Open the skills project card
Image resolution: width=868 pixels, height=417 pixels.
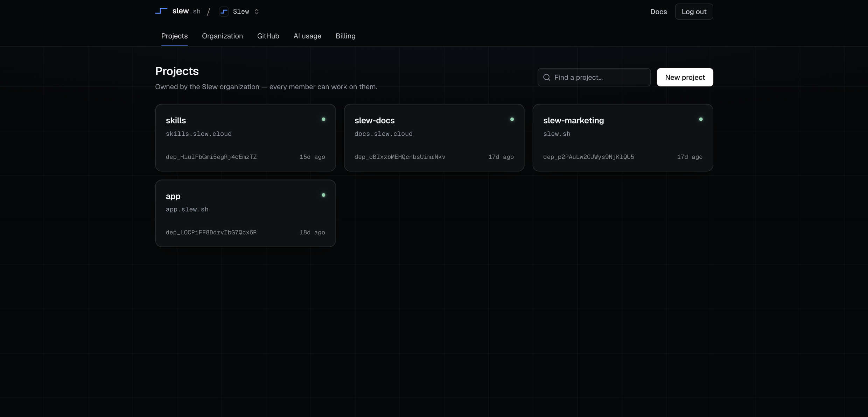[x=245, y=137]
